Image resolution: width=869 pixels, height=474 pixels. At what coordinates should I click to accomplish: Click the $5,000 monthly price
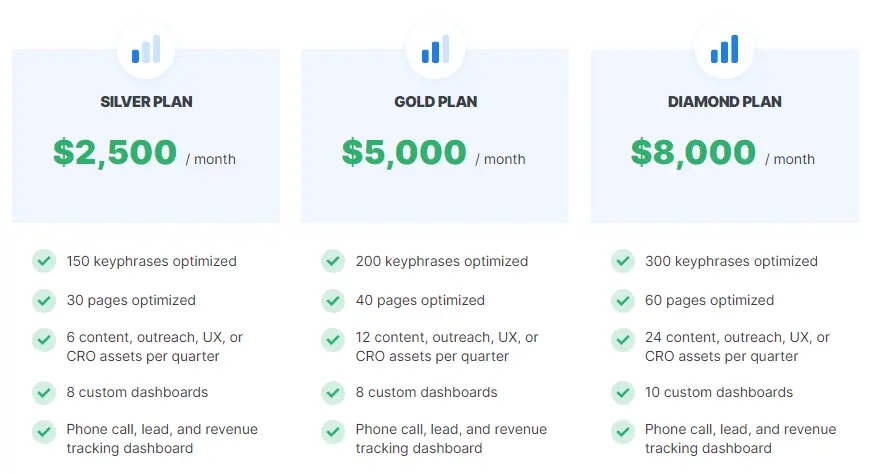[404, 152]
